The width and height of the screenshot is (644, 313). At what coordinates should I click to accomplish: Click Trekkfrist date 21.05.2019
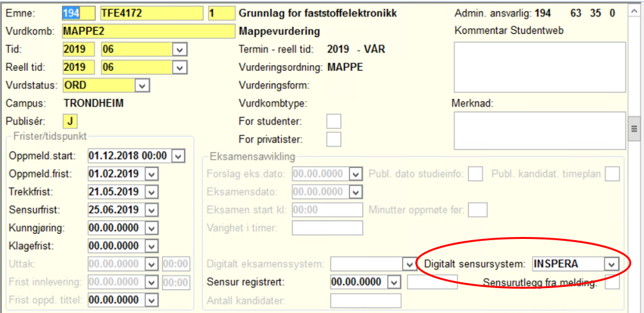click(x=116, y=192)
